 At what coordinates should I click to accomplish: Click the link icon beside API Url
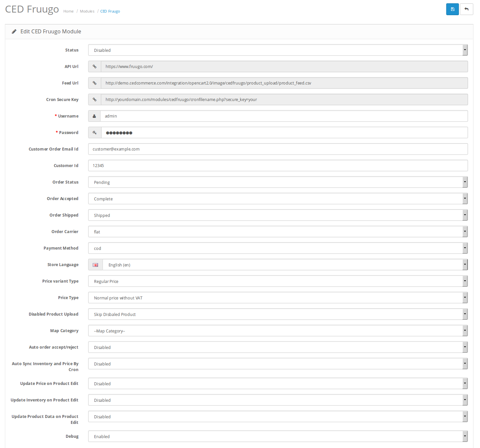95,66
